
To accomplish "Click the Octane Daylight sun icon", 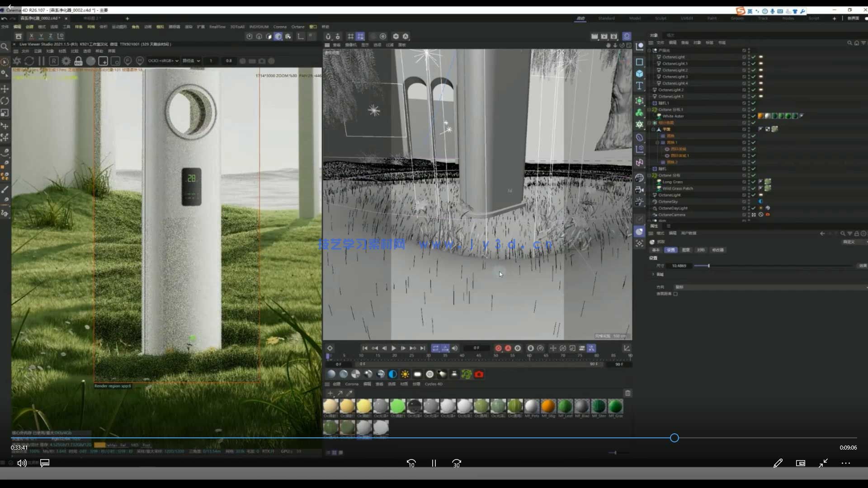I will (x=405, y=374).
